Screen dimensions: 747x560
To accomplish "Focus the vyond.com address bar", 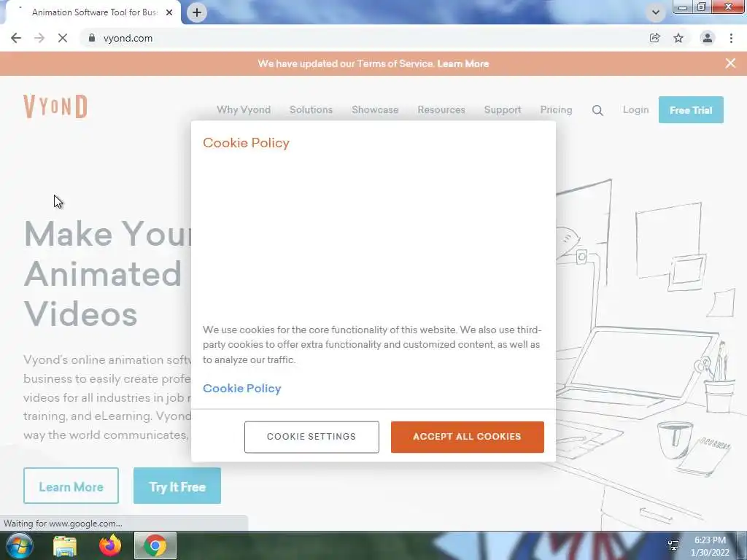I will point(362,38).
